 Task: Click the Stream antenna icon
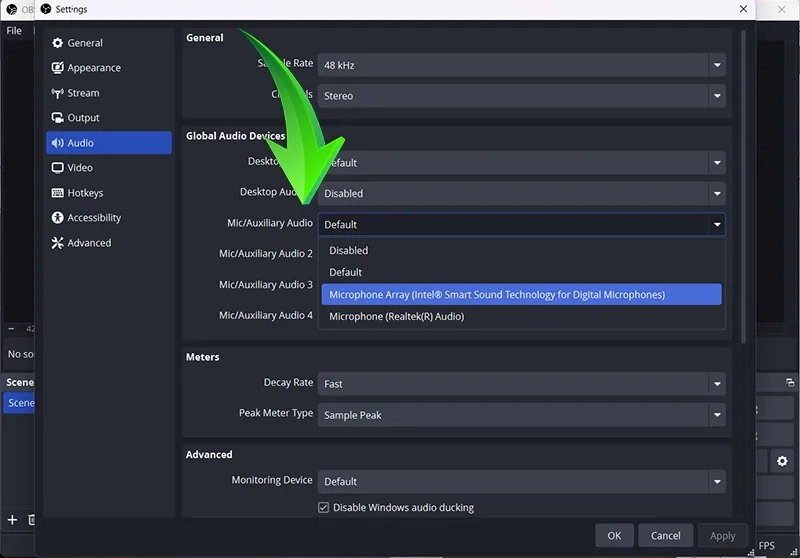58,93
